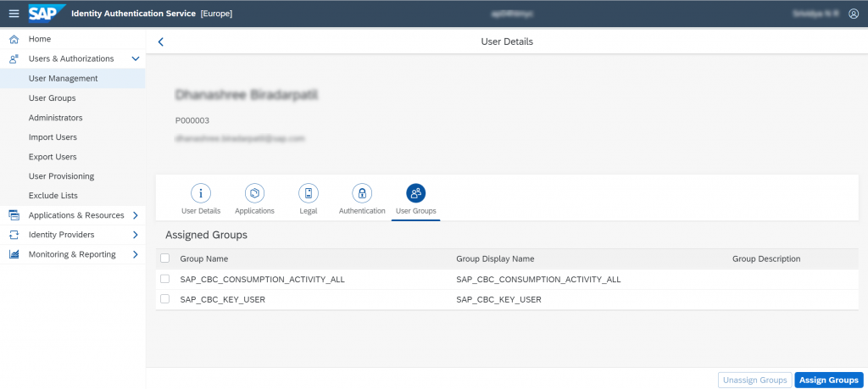The image size is (868, 389).
Task: Click SAP_CBC_CONSUMPTION_ACTIVITY_ALL in Group Name column
Action: [263, 280]
